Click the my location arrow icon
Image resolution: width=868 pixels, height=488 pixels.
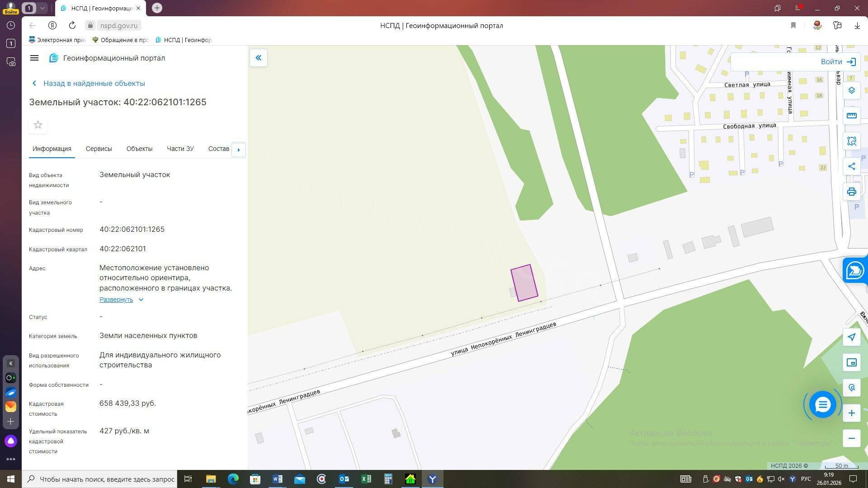(851, 337)
